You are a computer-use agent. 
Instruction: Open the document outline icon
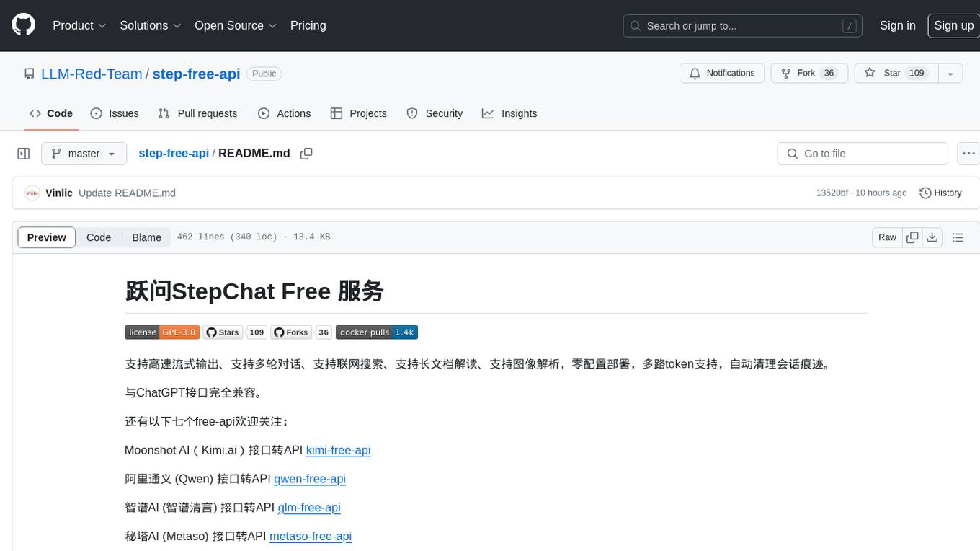[958, 237]
